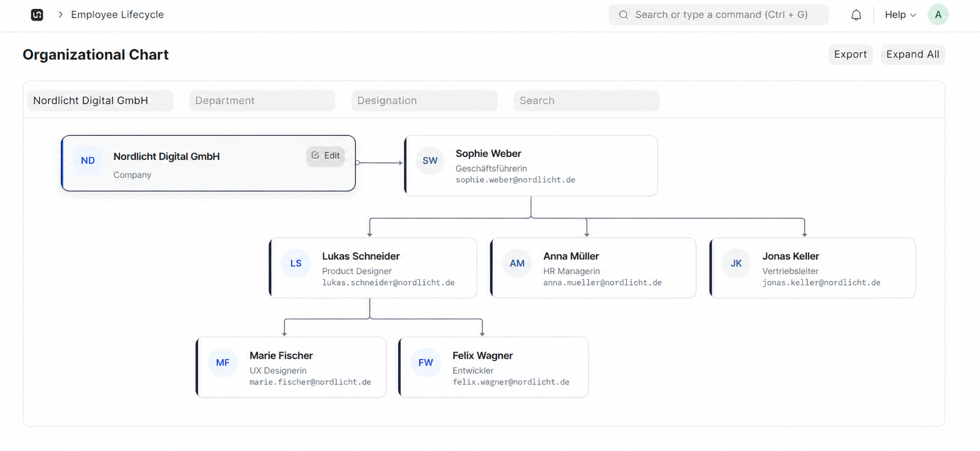The height and width of the screenshot is (451, 980).
Task: Open the Designation filter field
Action: (x=425, y=101)
